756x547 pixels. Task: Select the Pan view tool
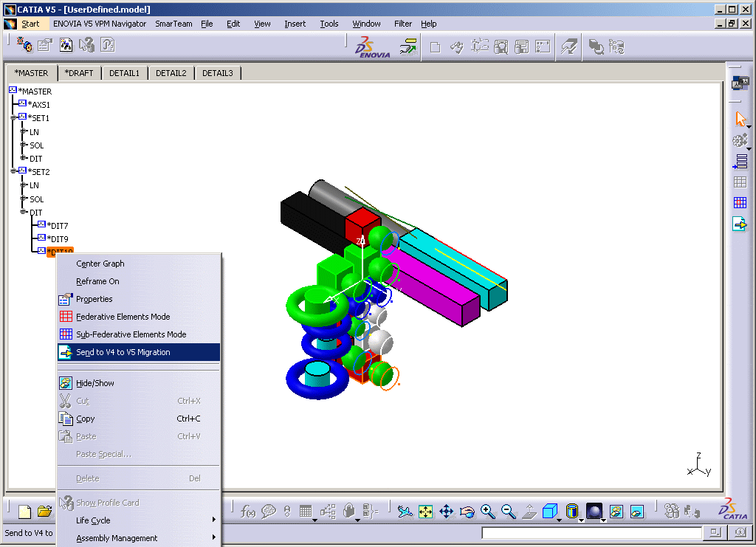click(446, 511)
